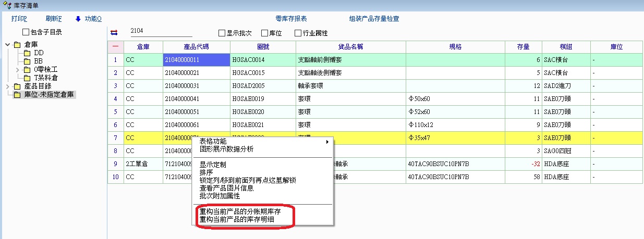The height and width of the screenshot is (239, 644).
Task: Choose 查看产品图片信息 menu entry
Action: [x=227, y=188]
